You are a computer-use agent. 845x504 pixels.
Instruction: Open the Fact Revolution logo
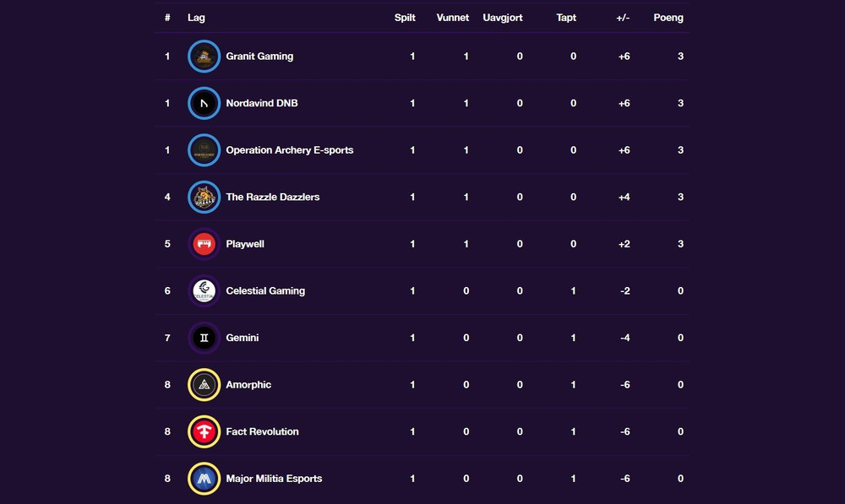[x=204, y=431]
